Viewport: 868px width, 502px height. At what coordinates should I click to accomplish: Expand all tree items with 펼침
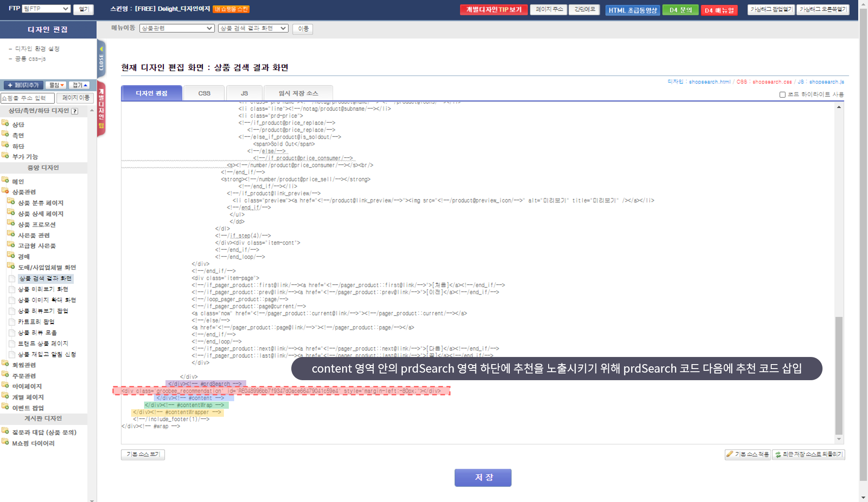[56, 85]
